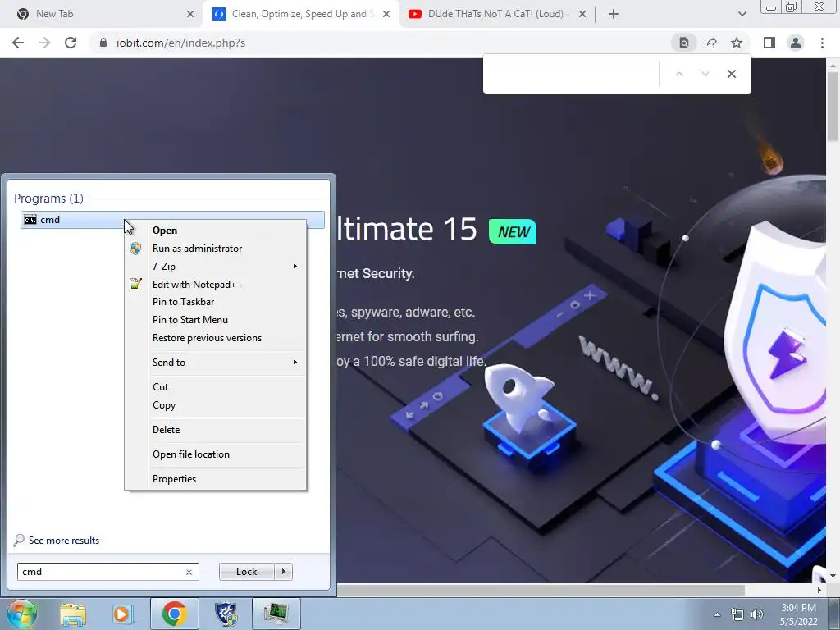Open Chrome three-dot menu
The width and height of the screenshot is (840, 630).
point(822,43)
